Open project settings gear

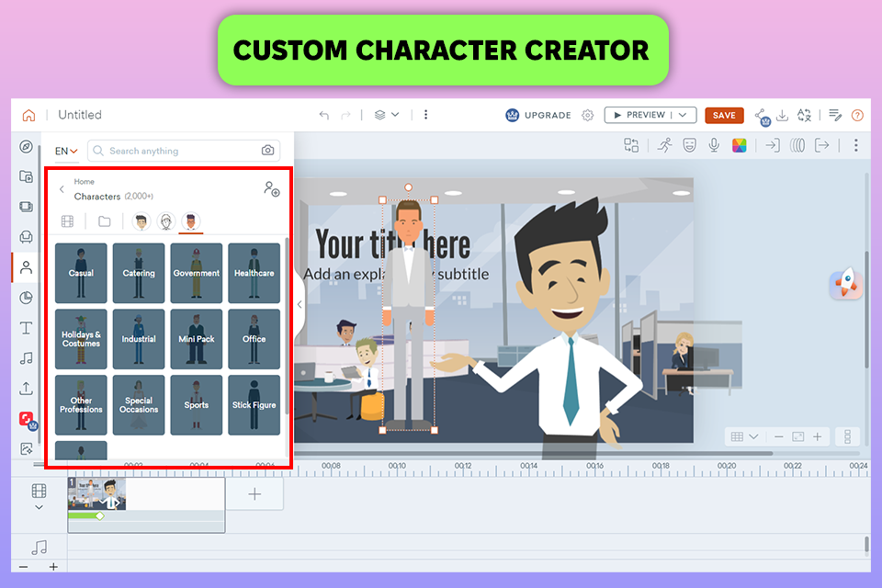tap(588, 116)
